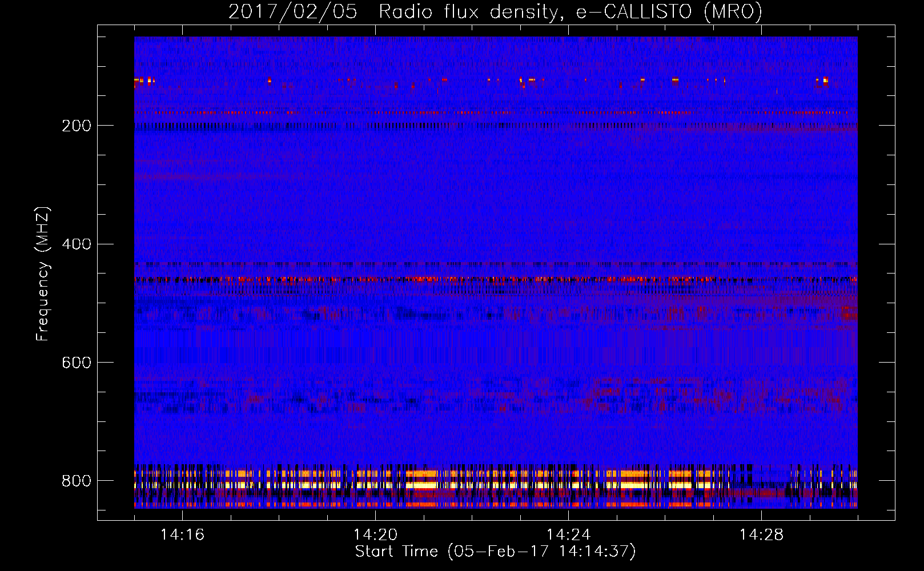Click the 14:20 time tick label
Screen dimensions: 924x571
[x=375, y=535]
